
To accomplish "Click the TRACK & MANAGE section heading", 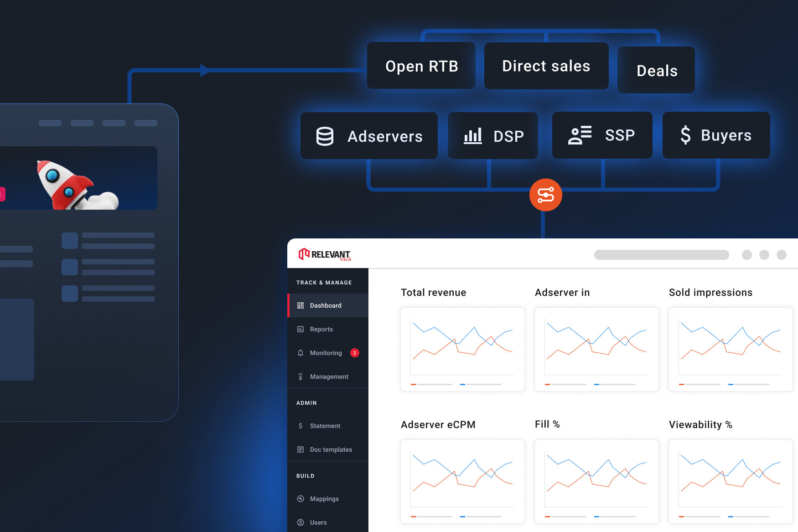I will [324, 283].
